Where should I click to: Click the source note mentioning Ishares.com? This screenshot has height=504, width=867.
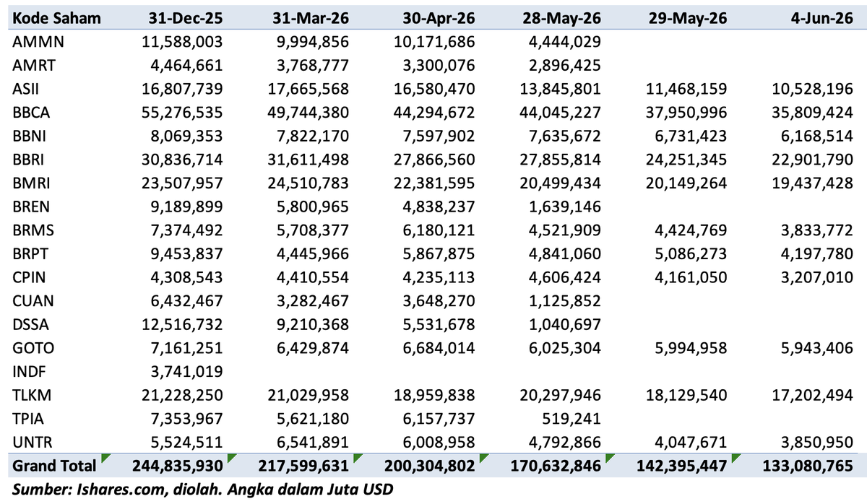[x=203, y=490]
